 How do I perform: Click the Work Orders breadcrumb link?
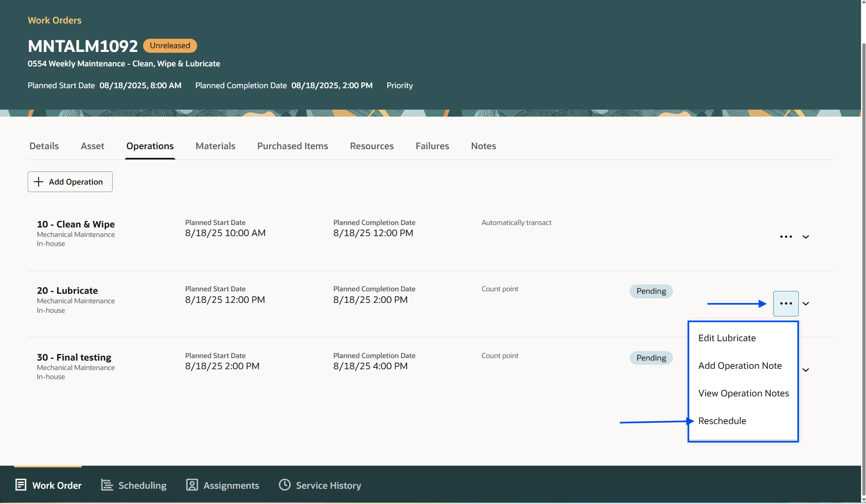point(54,20)
